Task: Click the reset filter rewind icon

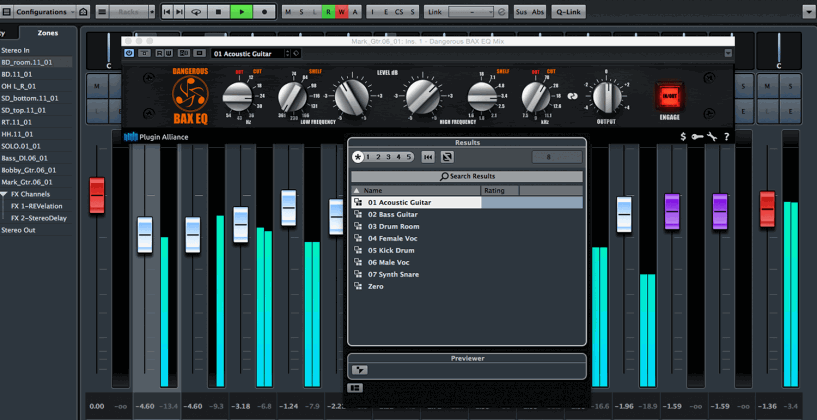Action: (x=428, y=157)
